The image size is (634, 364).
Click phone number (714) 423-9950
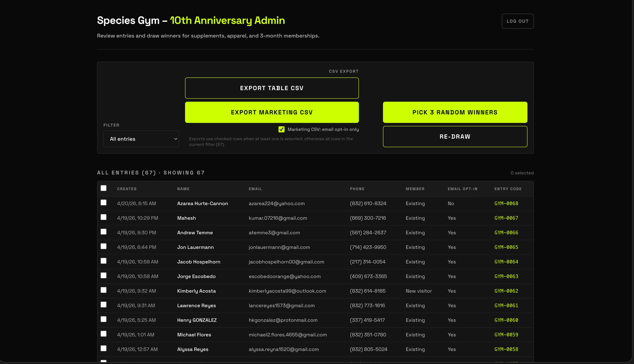tap(368, 247)
